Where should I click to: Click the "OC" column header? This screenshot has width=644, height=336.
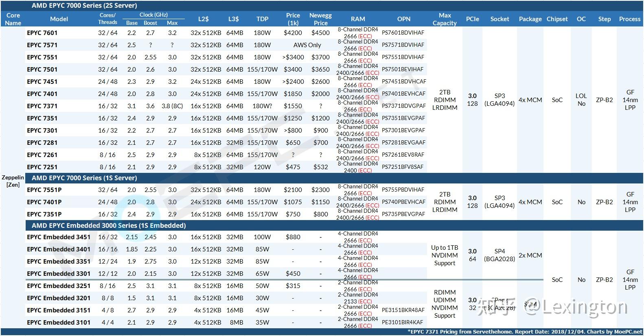(581, 19)
